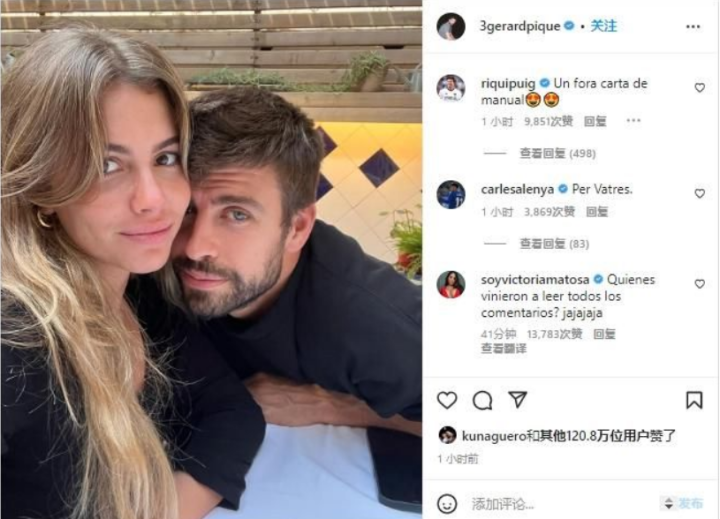Show translation of soyvictoriamatosa comment
The width and height of the screenshot is (720, 519).
click(x=503, y=349)
